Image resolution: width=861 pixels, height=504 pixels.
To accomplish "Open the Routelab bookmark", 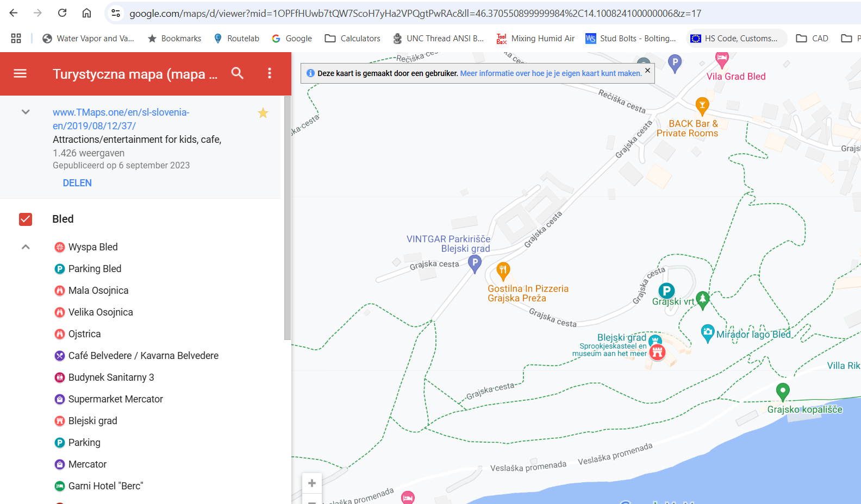I will coord(236,38).
